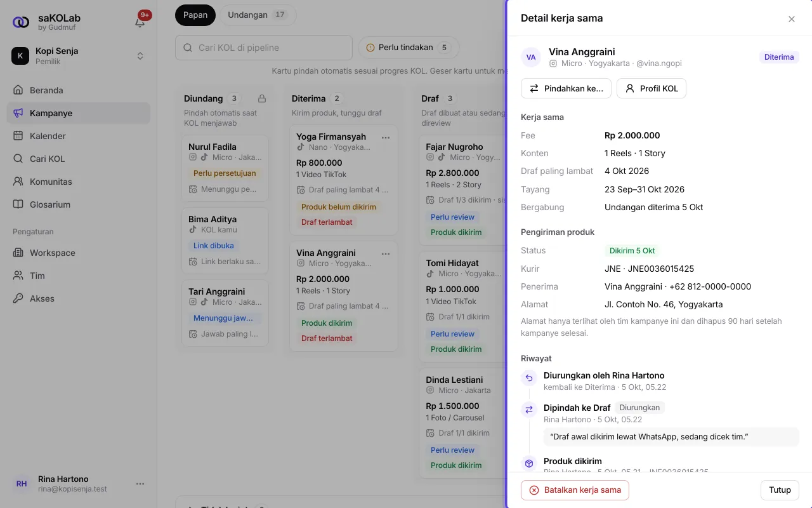Switch to the Papan tab
Viewport: 812px width, 508px height.
(x=195, y=15)
